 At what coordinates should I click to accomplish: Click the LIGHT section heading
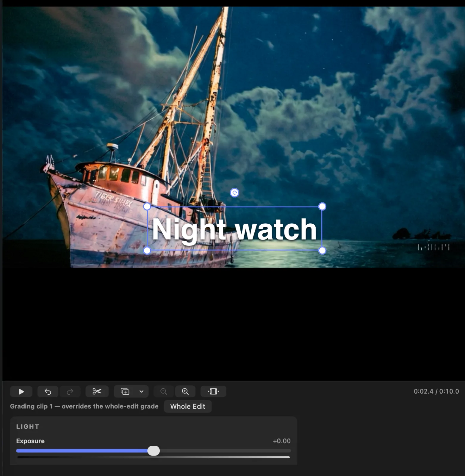(28, 427)
